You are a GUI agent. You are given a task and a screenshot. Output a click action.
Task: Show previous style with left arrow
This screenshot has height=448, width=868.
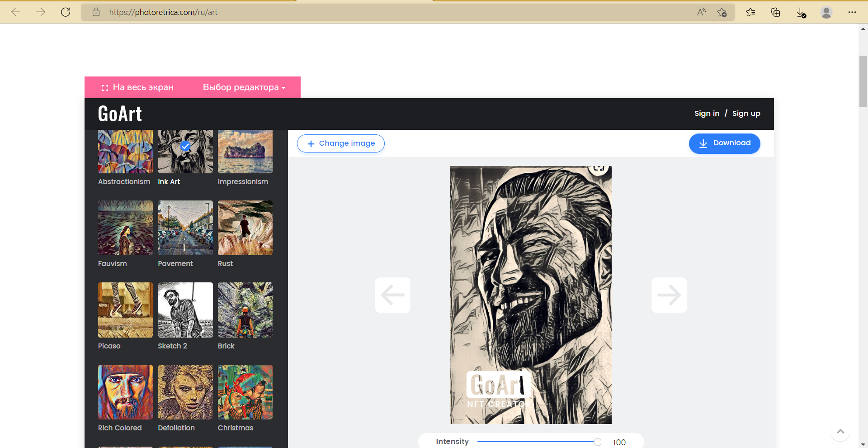(x=393, y=295)
